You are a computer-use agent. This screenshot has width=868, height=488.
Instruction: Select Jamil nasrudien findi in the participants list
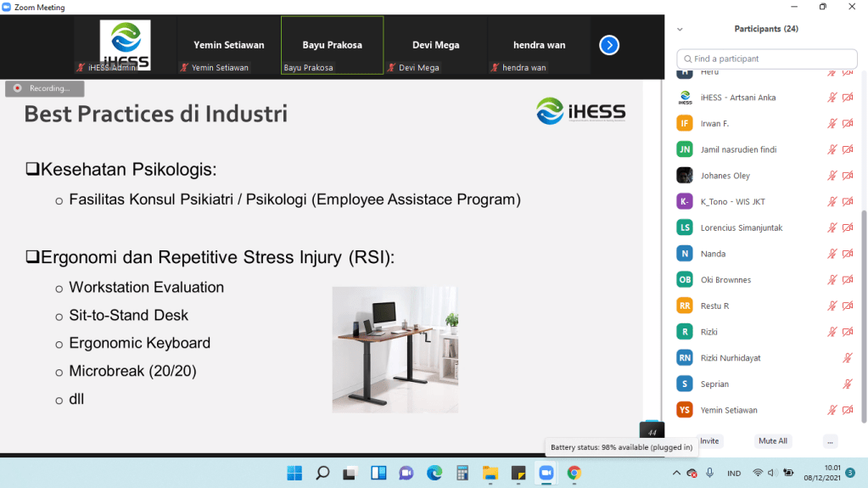pos(738,150)
